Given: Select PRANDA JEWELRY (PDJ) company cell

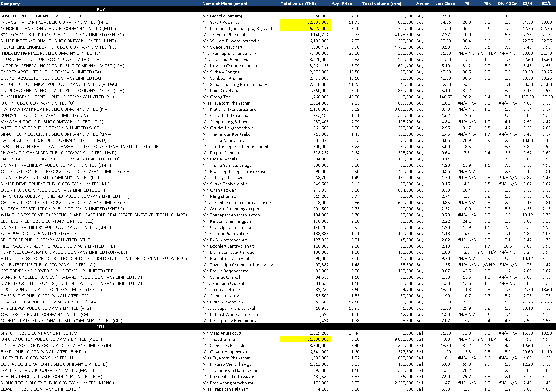Looking at the screenshot, I should point(51,178).
